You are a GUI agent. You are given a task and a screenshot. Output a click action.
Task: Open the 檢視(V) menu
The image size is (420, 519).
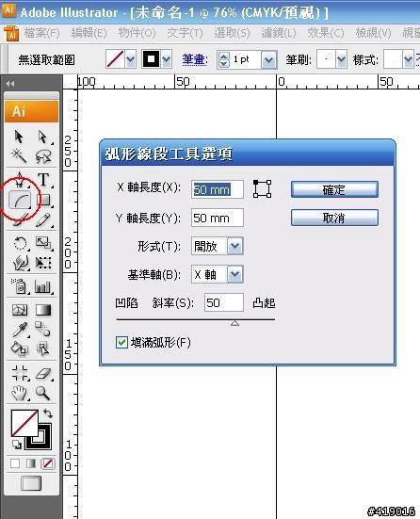373,33
